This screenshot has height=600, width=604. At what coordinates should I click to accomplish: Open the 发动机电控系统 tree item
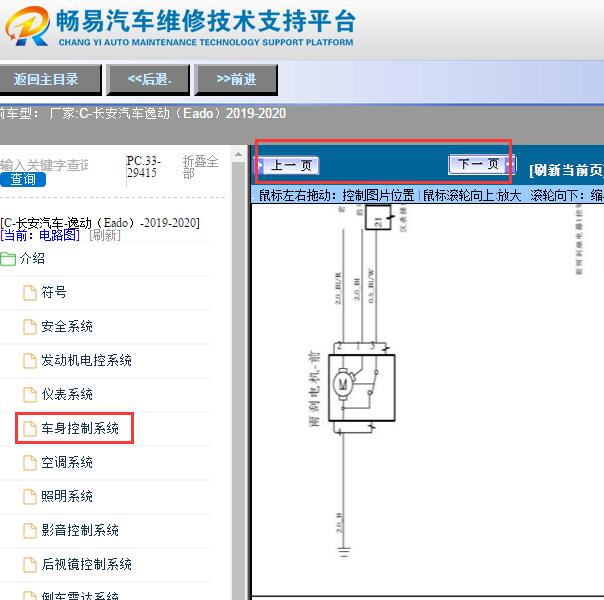[x=86, y=360]
